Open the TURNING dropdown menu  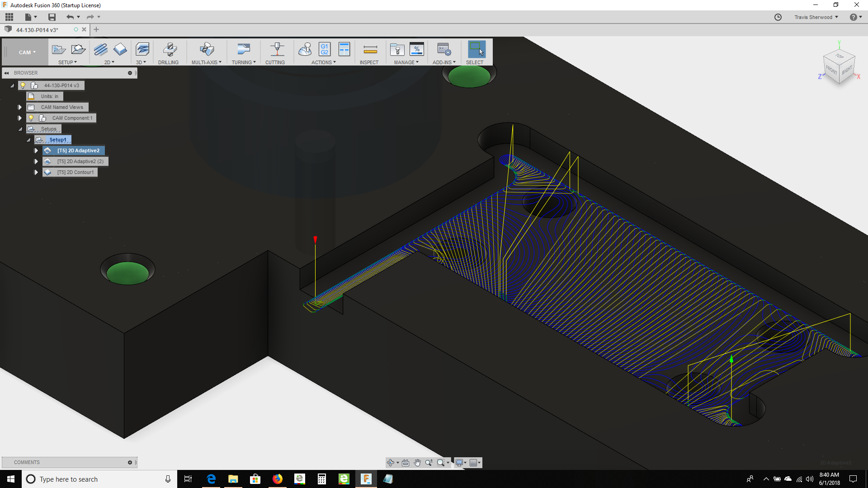244,62
